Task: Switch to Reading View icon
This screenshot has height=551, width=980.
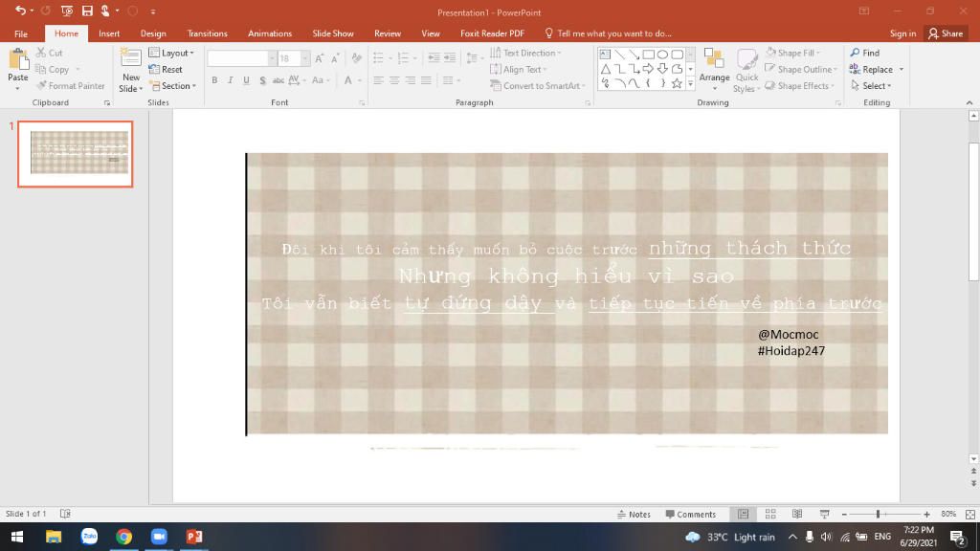Action: point(797,514)
